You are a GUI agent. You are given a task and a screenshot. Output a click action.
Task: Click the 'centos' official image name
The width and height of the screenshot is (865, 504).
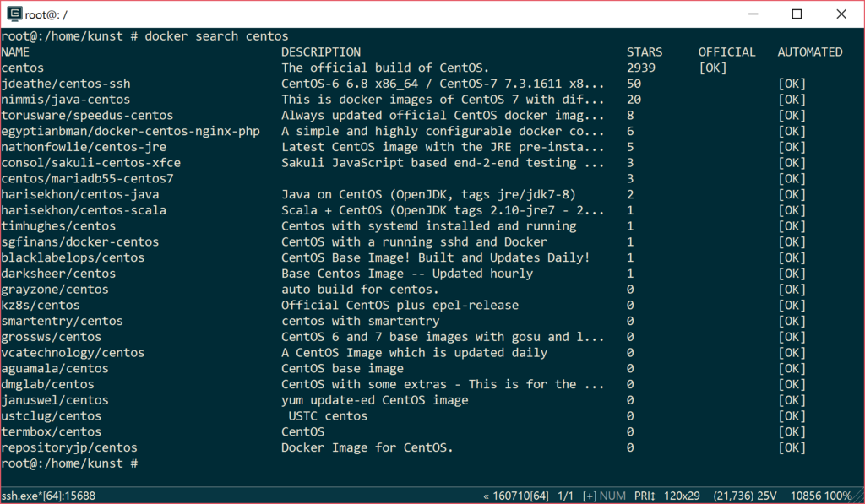click(x=23, y=68)
